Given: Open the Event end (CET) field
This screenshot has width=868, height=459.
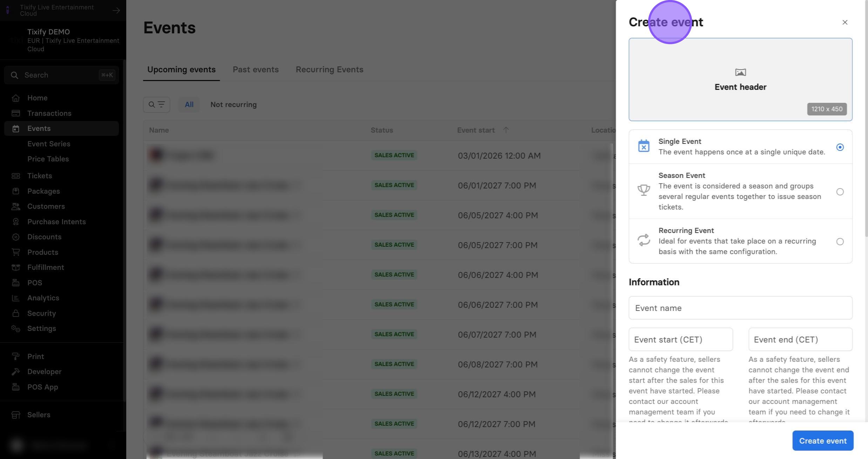Looking at the screenshot, I should point(800,339).
